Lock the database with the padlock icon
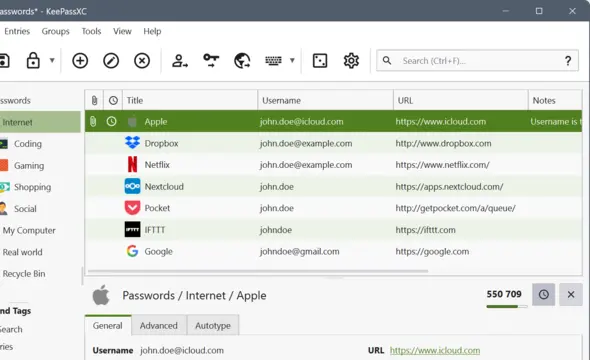This screenshot has height=360, width=590. pos(33,60)
